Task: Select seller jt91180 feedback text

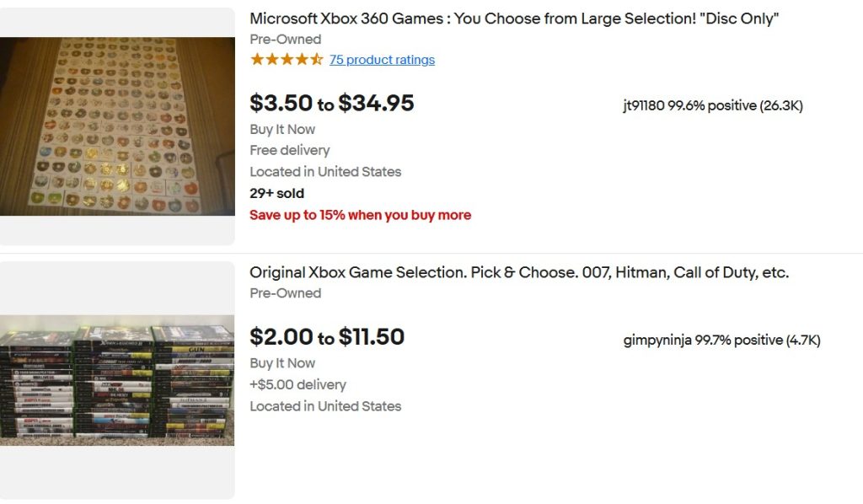Action: tap(713, 106)
